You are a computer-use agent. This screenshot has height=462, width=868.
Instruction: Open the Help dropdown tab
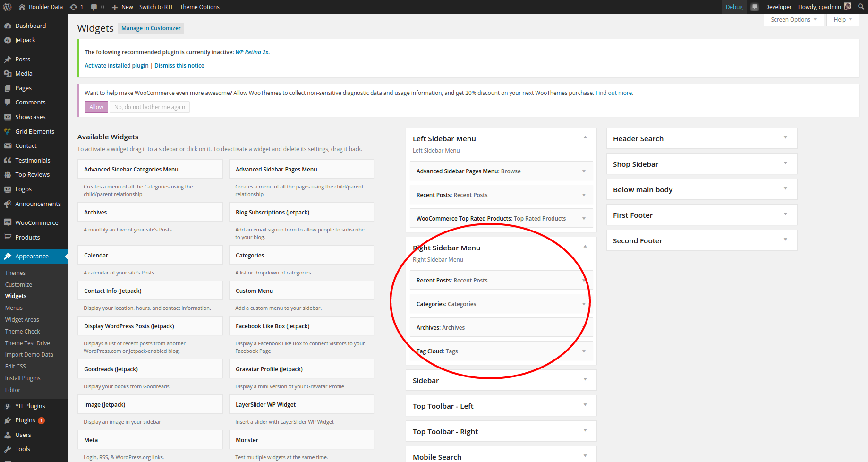[x=842, y=19]
